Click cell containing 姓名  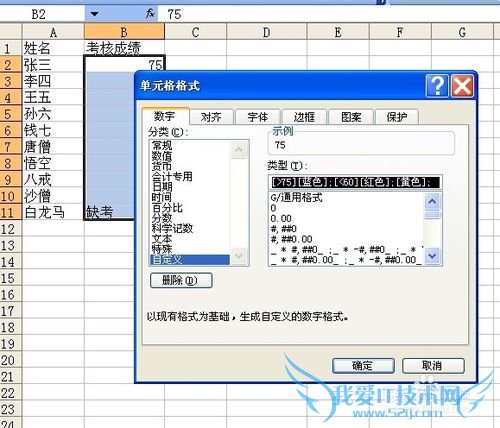tap(53, 48)
